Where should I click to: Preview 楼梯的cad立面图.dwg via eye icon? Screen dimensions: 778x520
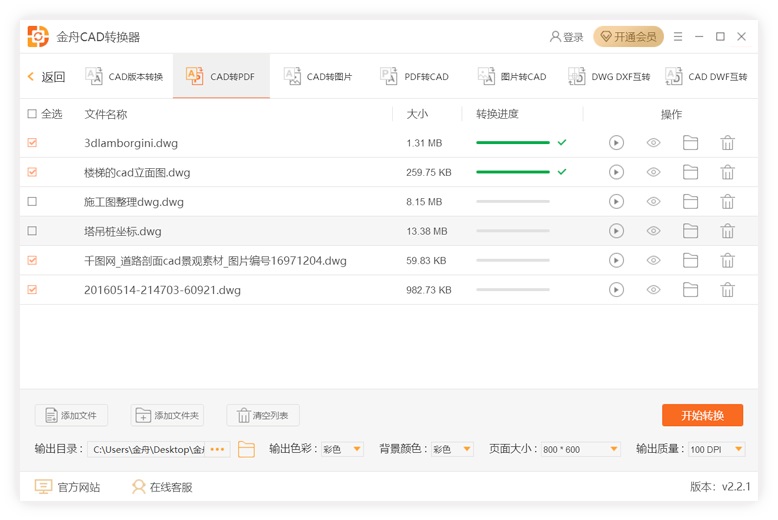pos(653,172)
